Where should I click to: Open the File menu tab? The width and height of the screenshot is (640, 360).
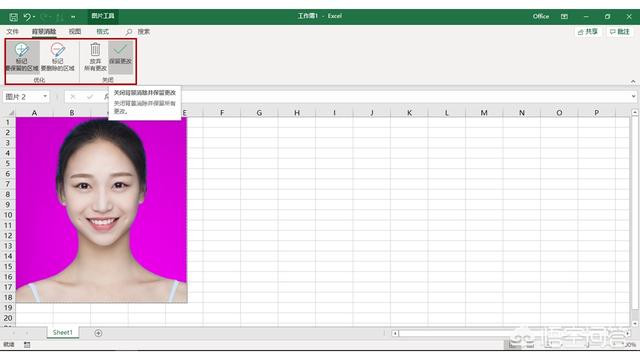(13, 31)
